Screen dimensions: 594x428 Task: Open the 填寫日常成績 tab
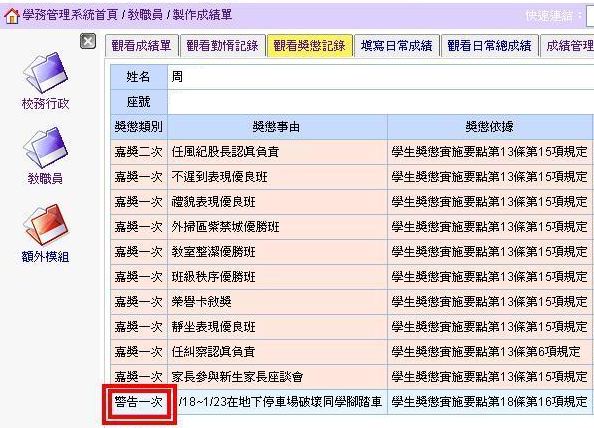[x=397, y=46]
